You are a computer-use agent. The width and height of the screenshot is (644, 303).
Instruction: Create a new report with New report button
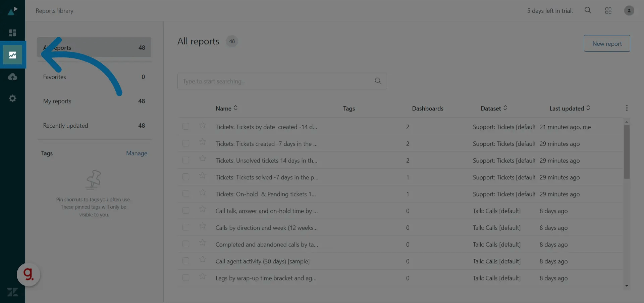(x=607, y=43)
